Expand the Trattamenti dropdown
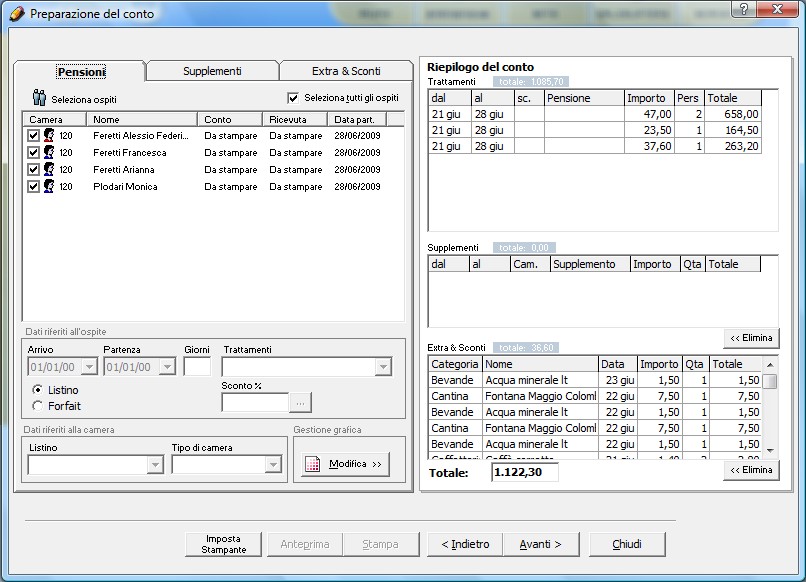 point(383,367)
